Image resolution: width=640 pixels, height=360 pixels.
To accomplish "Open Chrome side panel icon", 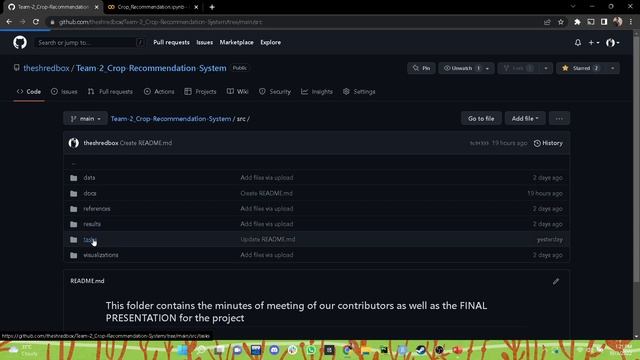I will (x=604, y=22).
